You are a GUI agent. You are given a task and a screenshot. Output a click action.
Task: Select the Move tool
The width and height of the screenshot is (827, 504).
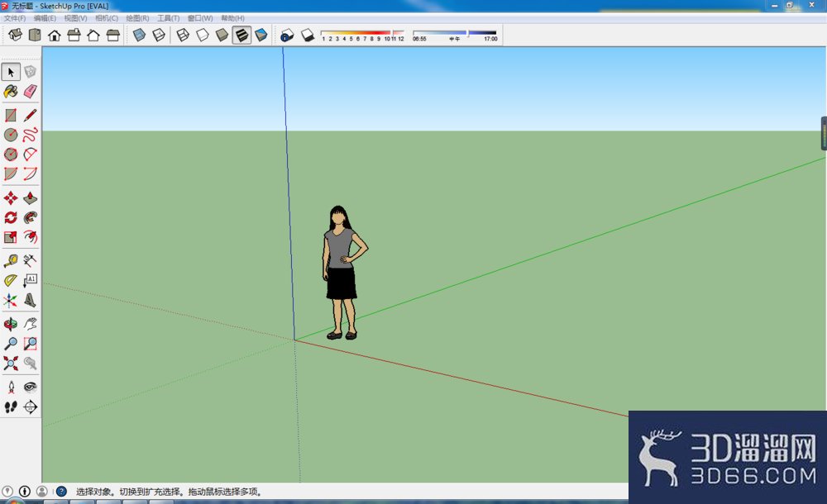pos(11,198)
